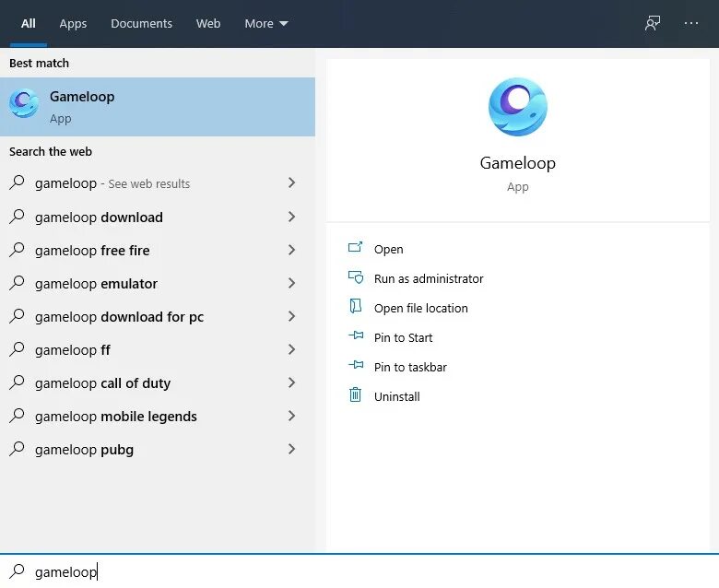Viewport: 719px width, 588px height.
Task: Click magnifier icon beside gameloop emulator
Action: pos(17,282)
